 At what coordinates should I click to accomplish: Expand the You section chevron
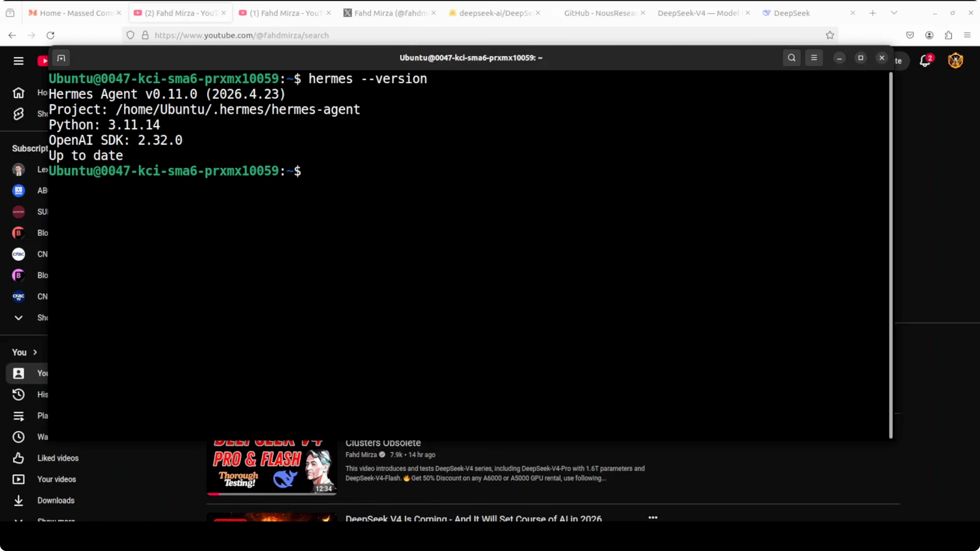tap(35, 352)
